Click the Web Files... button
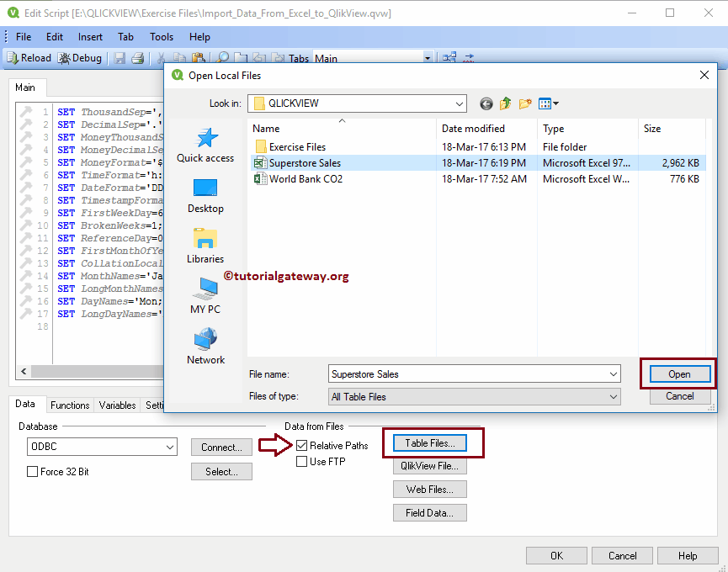This screenshot has height=572, width=728. pos(430,490)
